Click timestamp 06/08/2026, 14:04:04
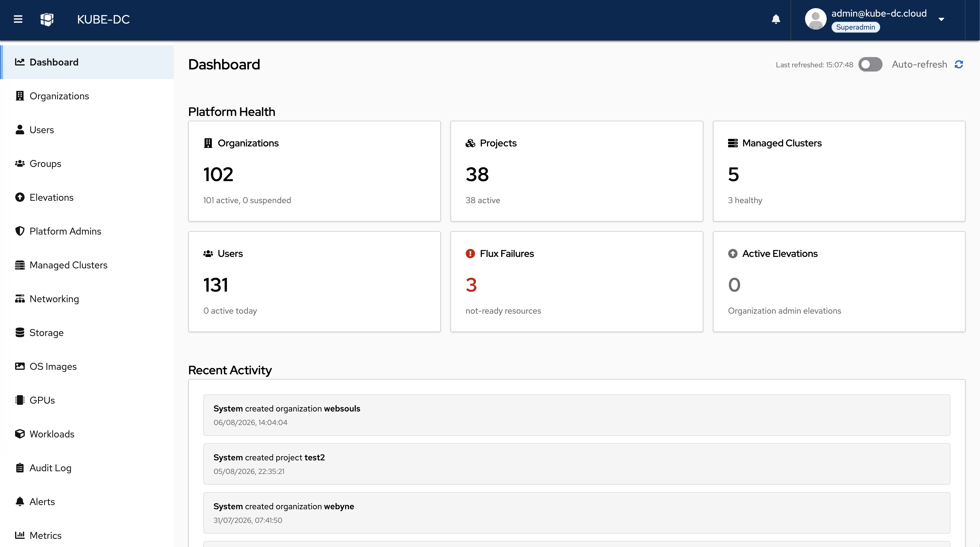Image resolution: width=980 pixels, height=547 pixels. (250, 423)
